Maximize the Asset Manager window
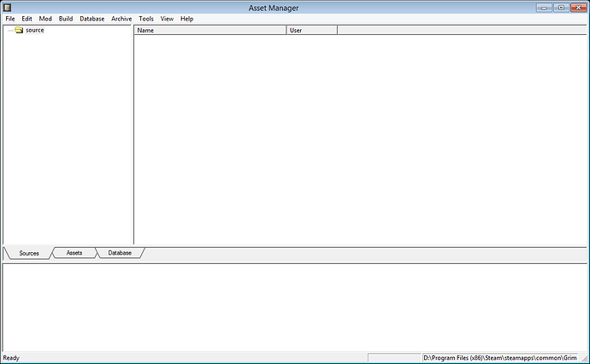 [561, 7]
